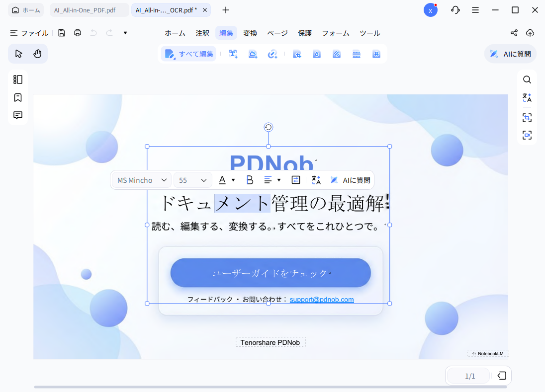Toggle すべて編集 editing mode

click(x=188, y=54)
